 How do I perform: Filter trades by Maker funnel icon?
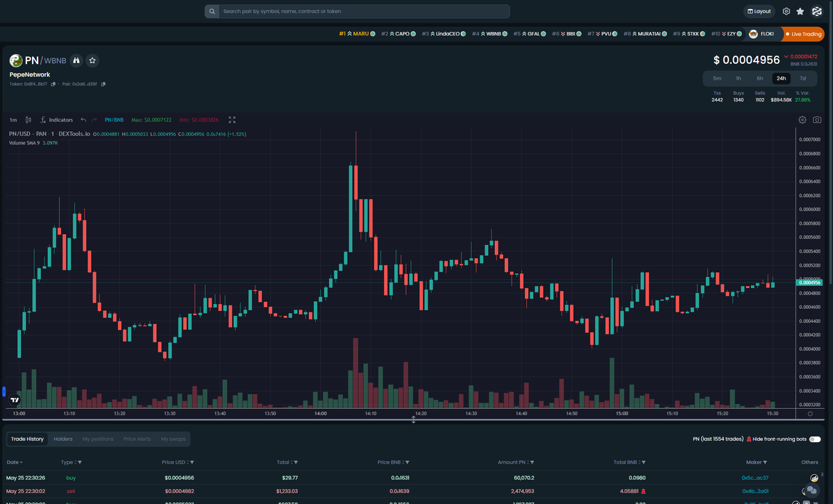tap(765, 462)
